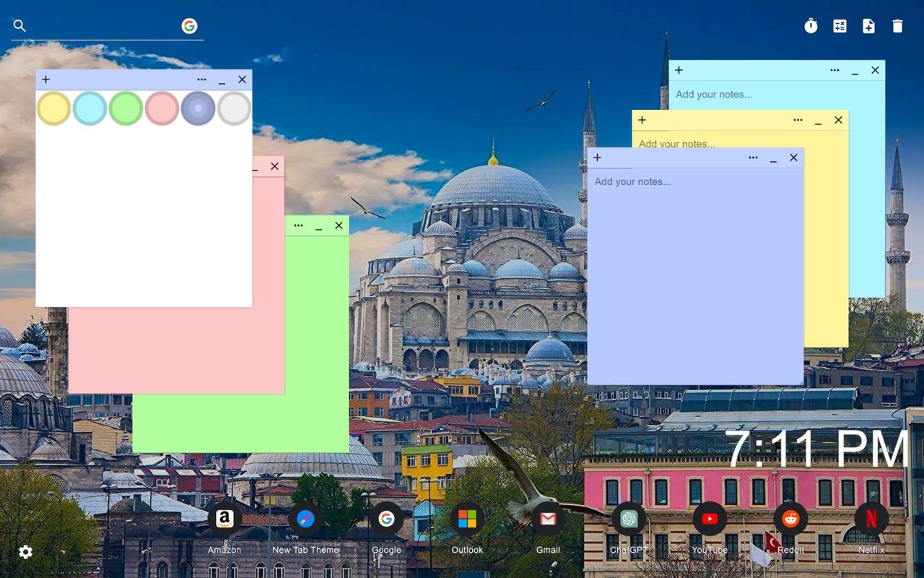The height and width of the screenshot is (578, 924).
Task: Pick the gray color swatch
Action: pos(234,108)
